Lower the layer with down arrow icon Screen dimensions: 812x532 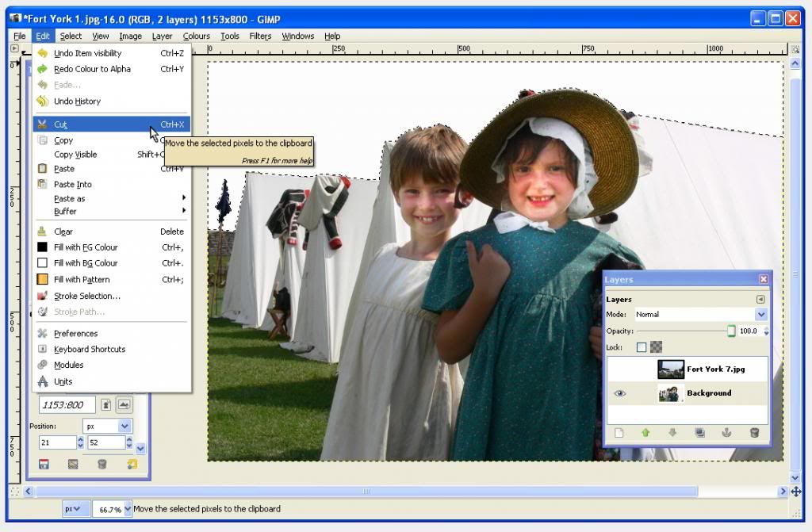click(x=672, y=433)
